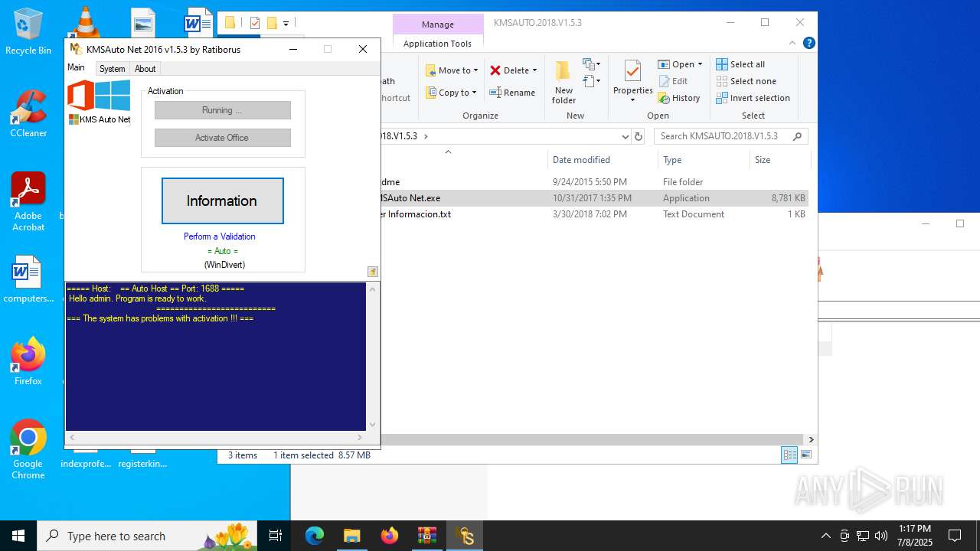
Task: Open address bar history dropdown
Action: (x=625, y=136)
